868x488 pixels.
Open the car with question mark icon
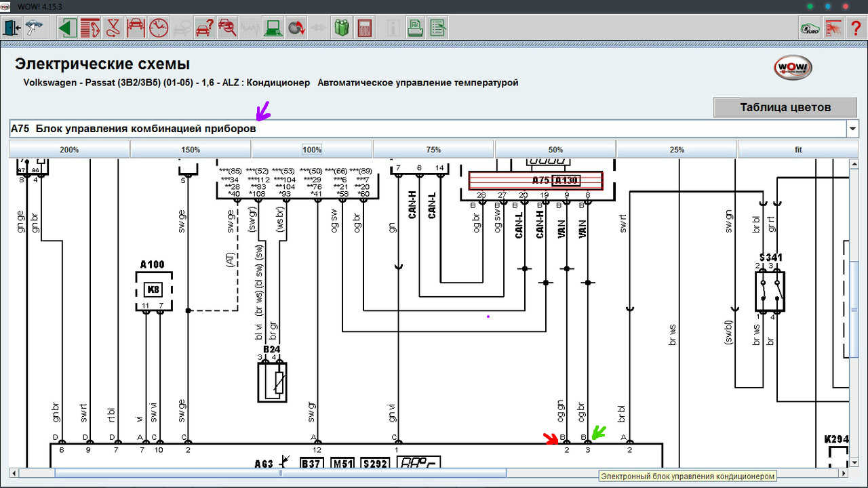tap(205, 28)
